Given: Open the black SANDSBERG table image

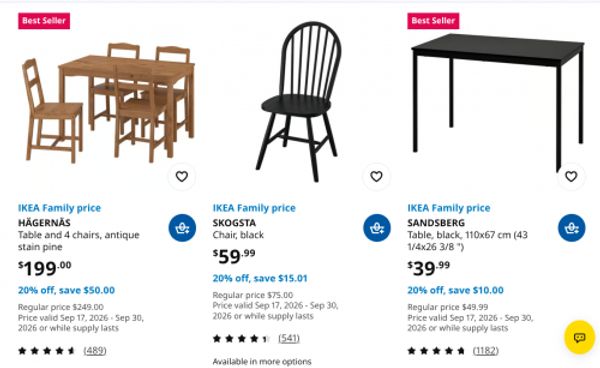Looking at the screenshot, I should tap(497, 101).
